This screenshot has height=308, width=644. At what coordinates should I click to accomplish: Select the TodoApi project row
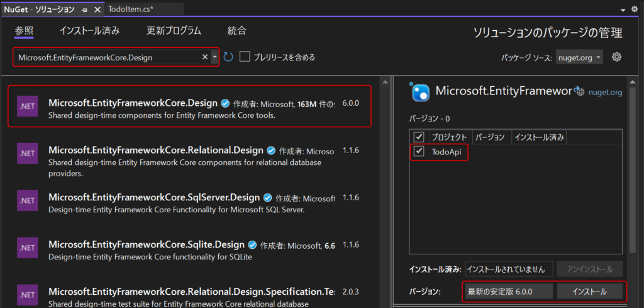pyautogui.click(x=516, y=152)
